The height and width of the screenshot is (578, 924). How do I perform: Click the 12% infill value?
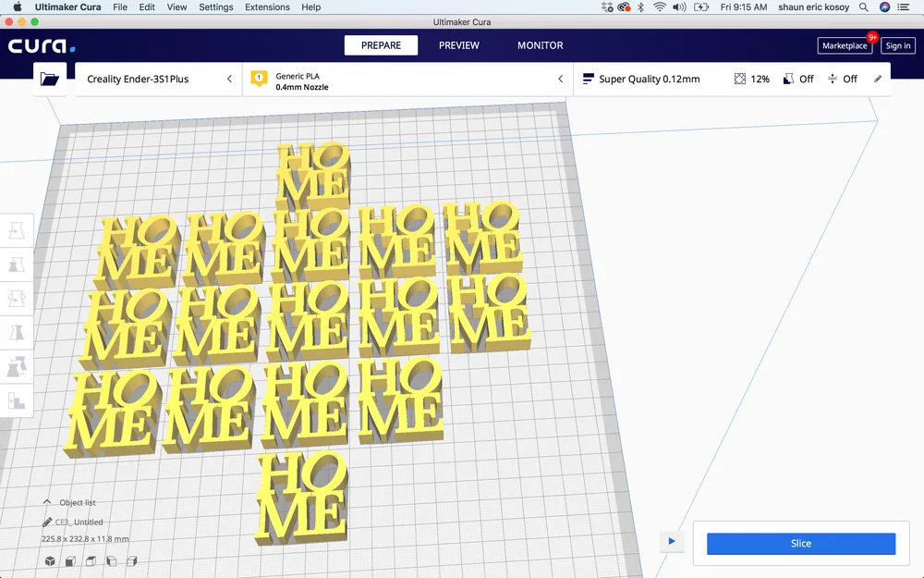point(760,79)
